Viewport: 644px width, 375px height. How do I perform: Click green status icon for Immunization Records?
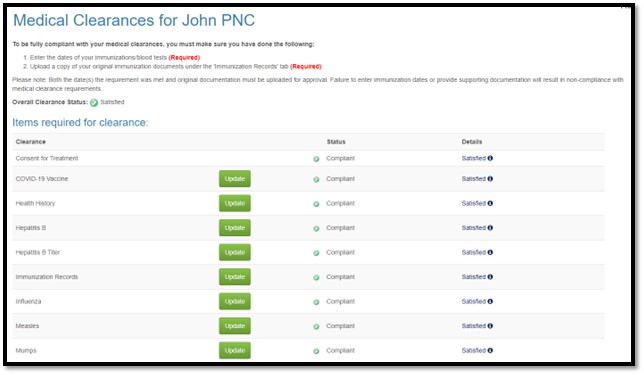point(316,278)
